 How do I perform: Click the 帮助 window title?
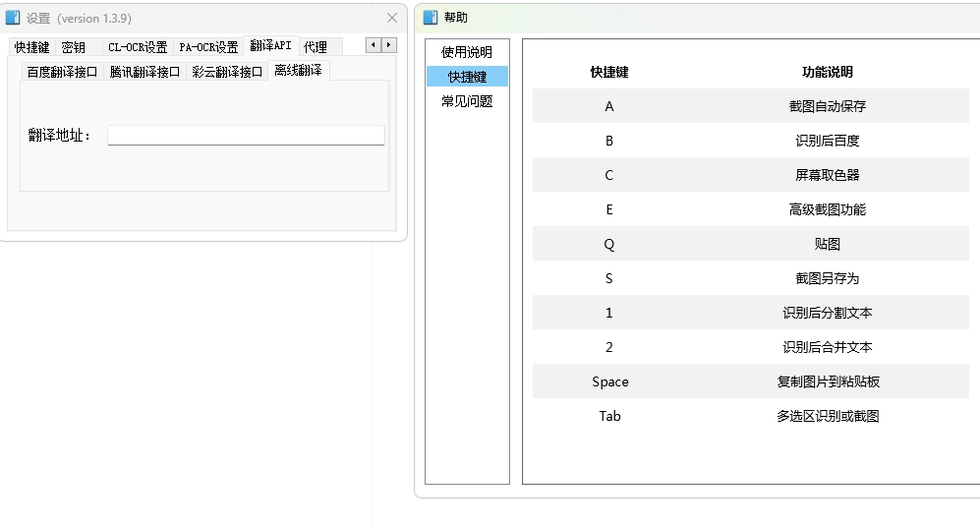coord(456,18)
